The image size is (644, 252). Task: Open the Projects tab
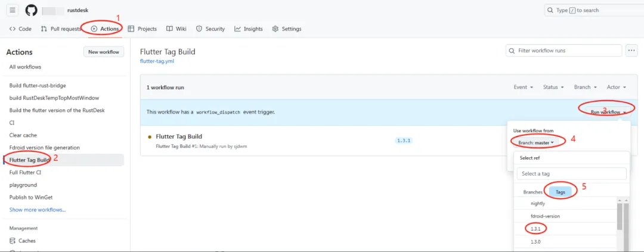click(142, 29)
